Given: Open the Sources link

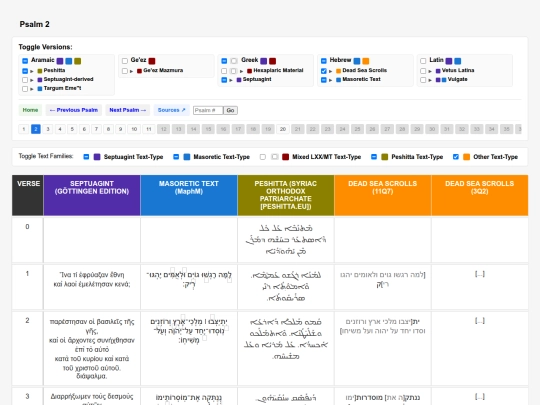Looking at the screenshot, I should [x=172, y=110].
